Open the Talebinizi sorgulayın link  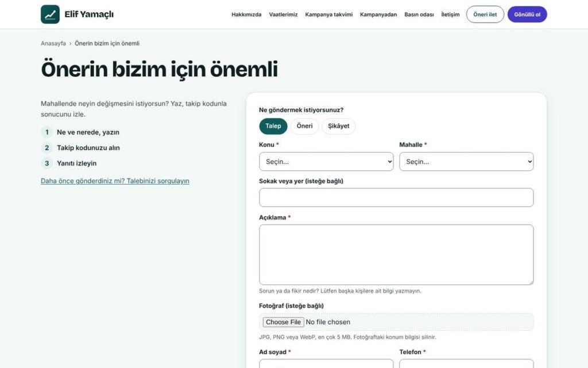115,181
